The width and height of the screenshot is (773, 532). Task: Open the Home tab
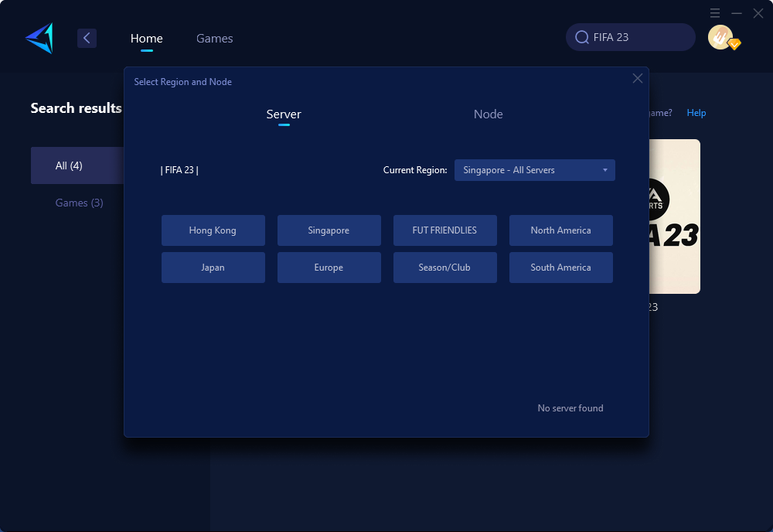(146, 39)
